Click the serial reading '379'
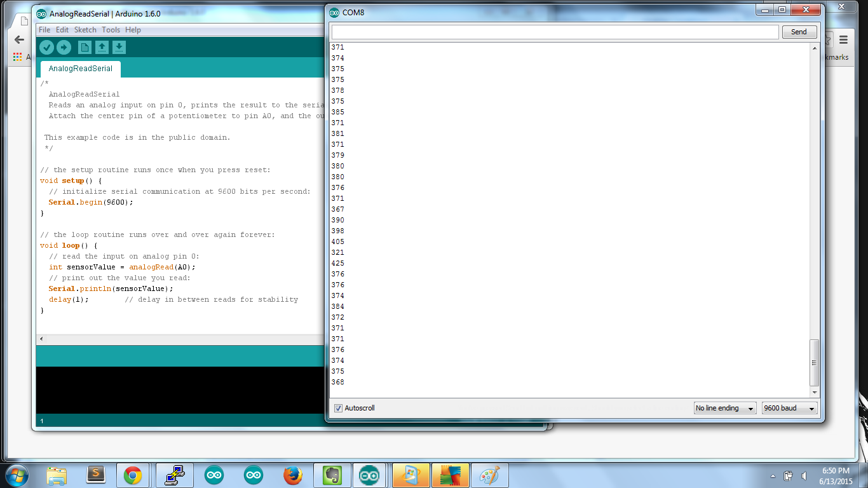The width and height of the screenshot is (868, 488). tap(337, 155)
